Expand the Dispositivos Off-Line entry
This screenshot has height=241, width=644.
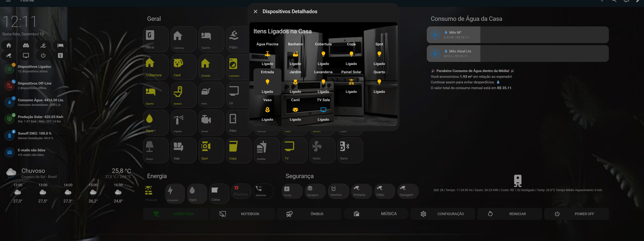[34, 85]
